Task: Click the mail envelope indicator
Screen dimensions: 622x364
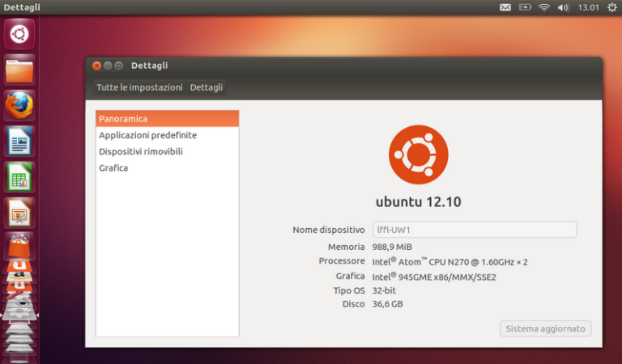Action: (505, 8)
